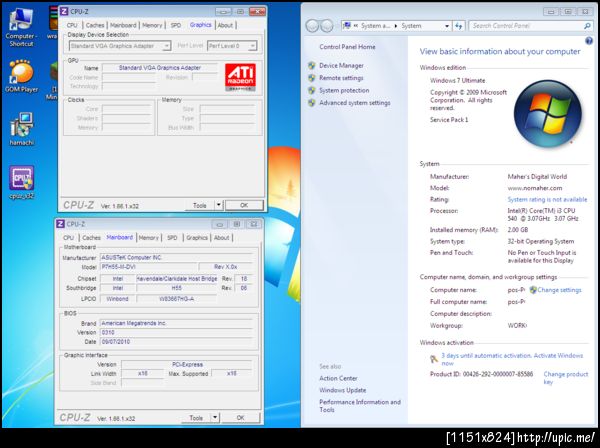Image resolution: width=600 pixels, height=448 pixels.
Task: Click OK in the upper CPU-Z window
Action: (x=244, y=205)
